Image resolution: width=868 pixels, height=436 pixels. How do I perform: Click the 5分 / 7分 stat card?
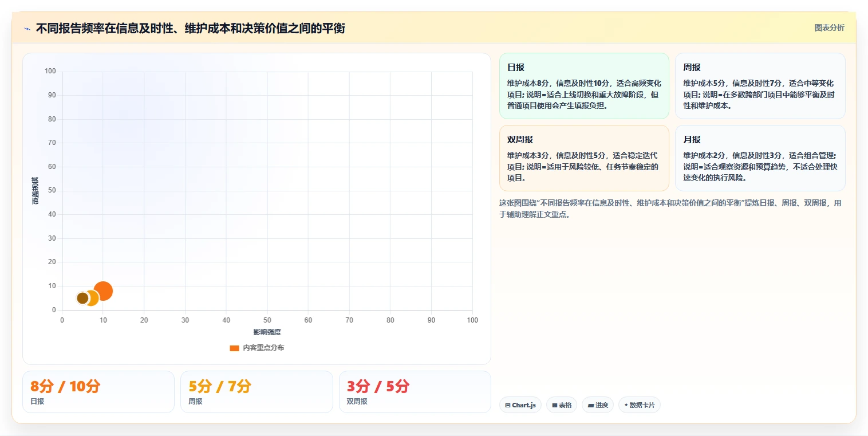[257, 392]
